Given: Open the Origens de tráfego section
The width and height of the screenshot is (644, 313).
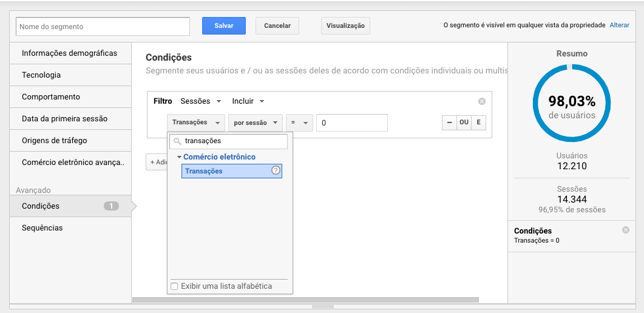Looking at the screenshot, I should point(55,141).
